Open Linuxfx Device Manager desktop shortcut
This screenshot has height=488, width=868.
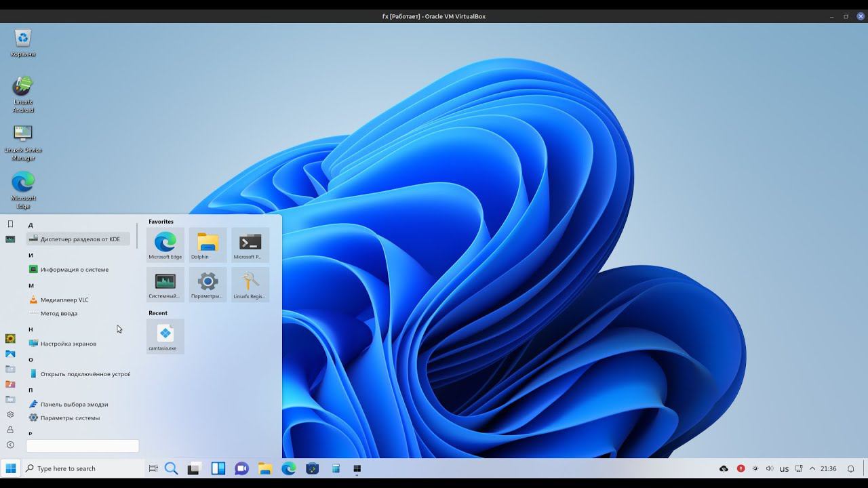[23, 142]
